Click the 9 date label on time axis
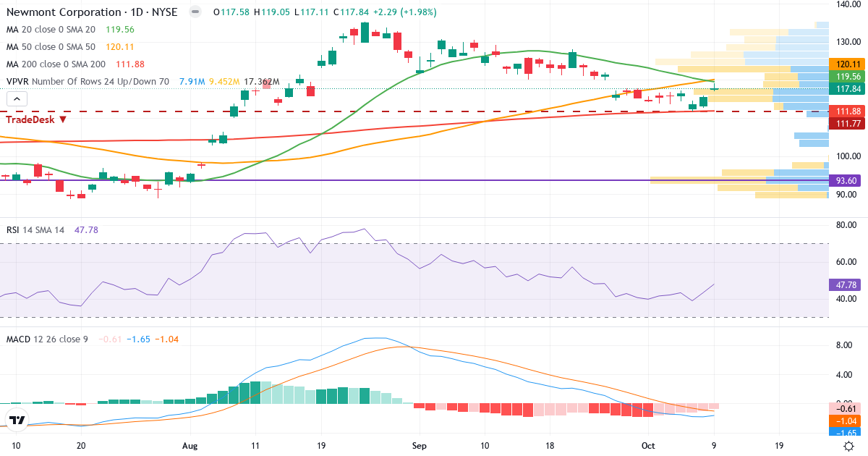The width and height of the screenshot is (868, 456). (x=713, y=445)
